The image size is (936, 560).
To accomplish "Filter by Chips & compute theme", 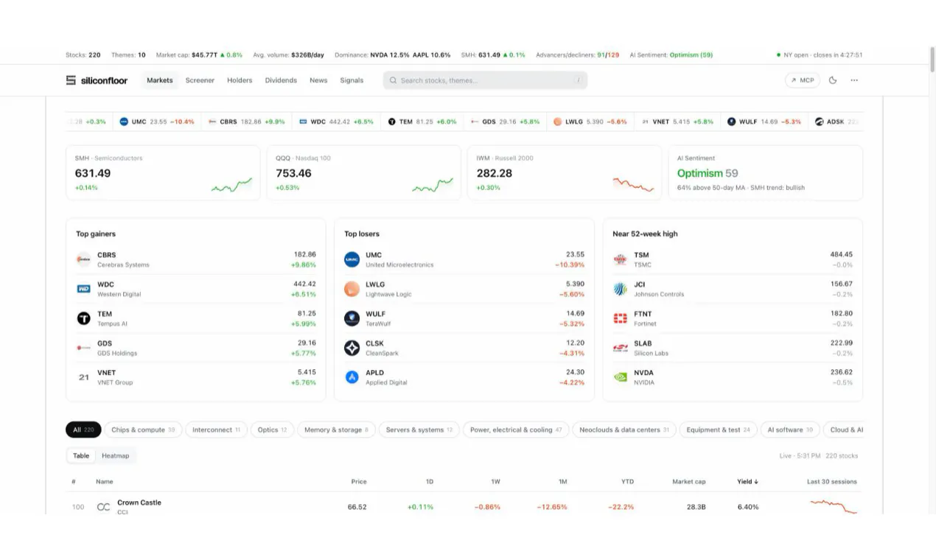I will point(143,430).
